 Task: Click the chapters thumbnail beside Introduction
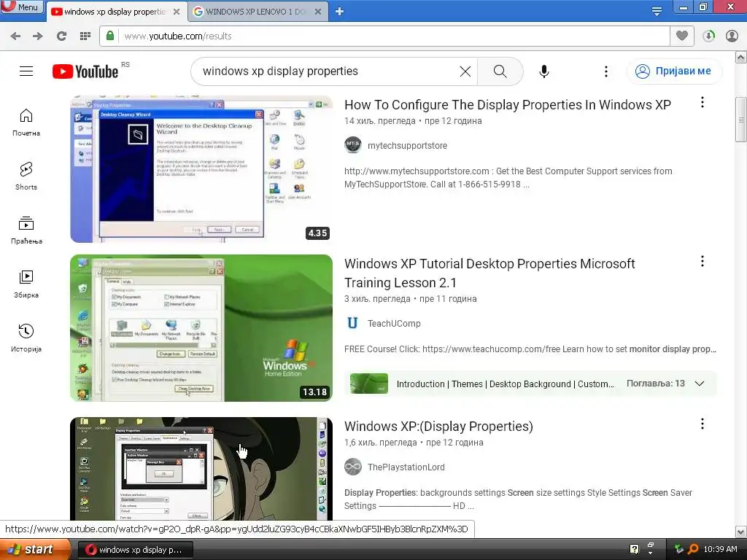[368, 384]
